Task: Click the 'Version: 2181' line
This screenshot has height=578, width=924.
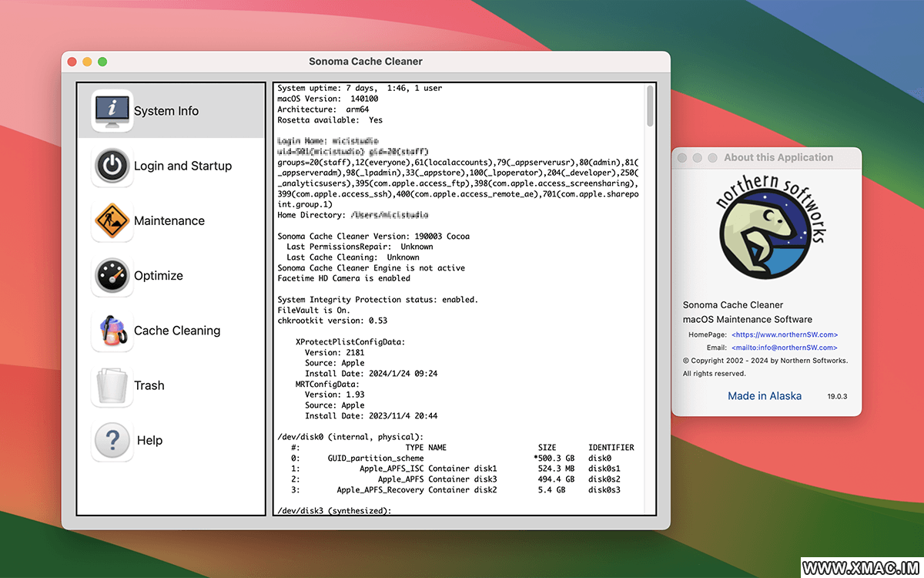Action: pyautogui.click(x=336, y=352)
